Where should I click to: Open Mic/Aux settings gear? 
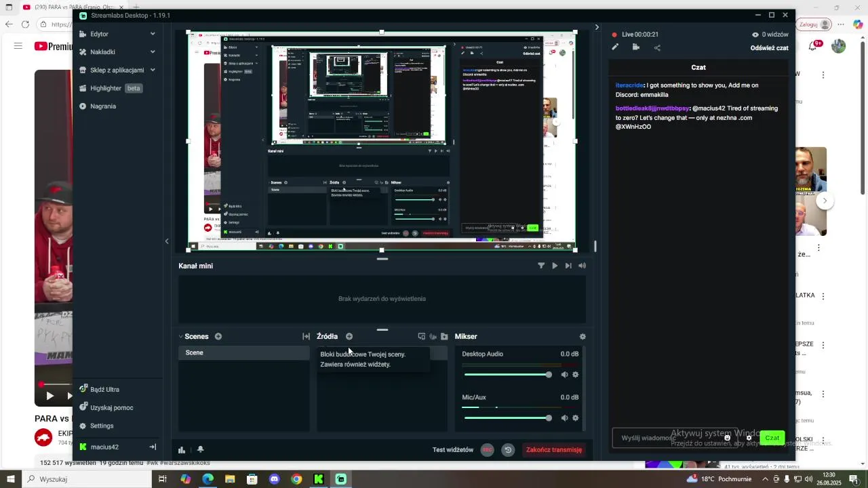(x=576, y=418)
